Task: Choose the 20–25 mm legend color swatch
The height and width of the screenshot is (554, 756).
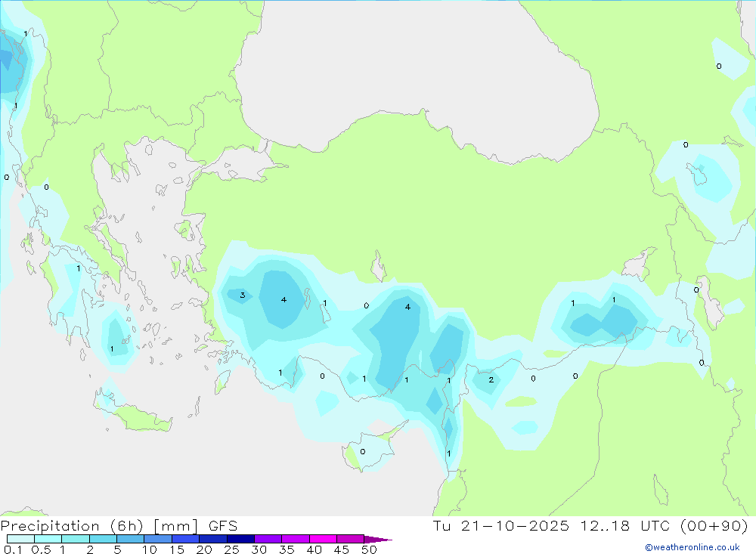Action: pos(213,539)
